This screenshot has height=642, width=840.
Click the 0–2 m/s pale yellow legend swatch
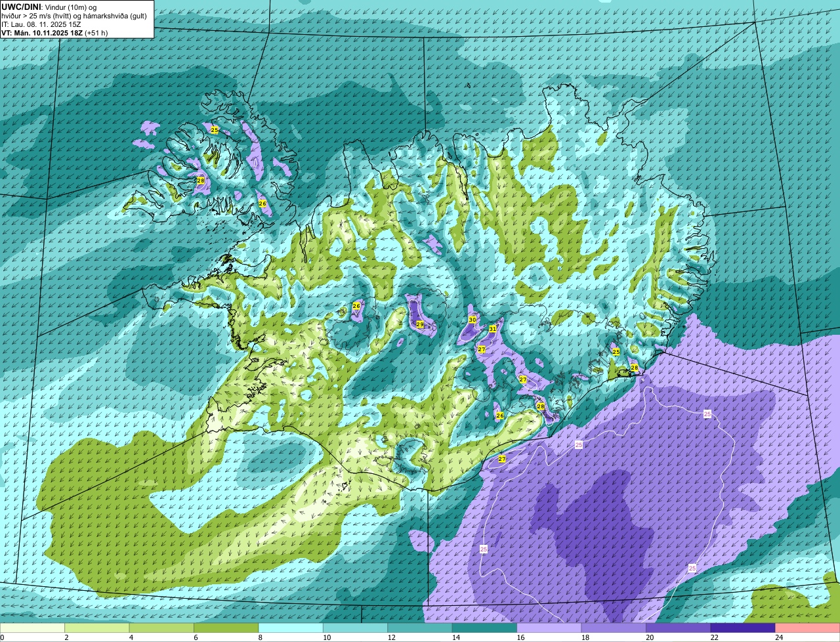[33, 628]
